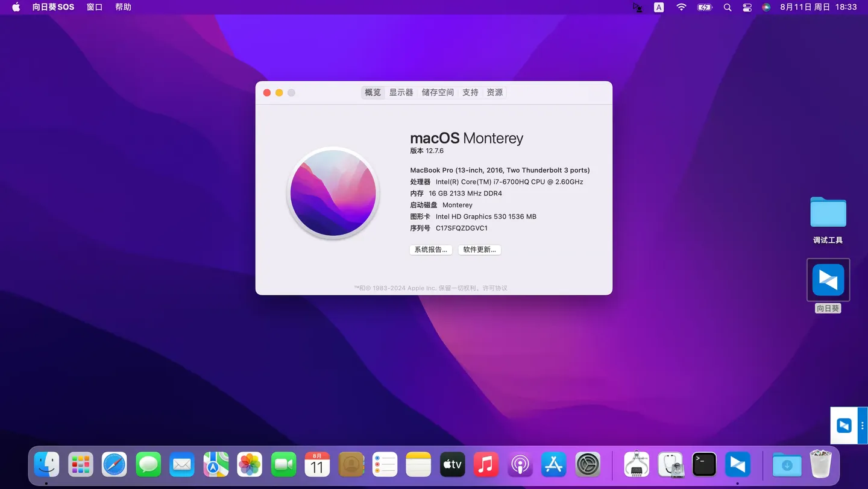Switch to the 储存空间 tab
This screenshot has width=868, height=489.
pyautogui.click(x=437, y=92)
